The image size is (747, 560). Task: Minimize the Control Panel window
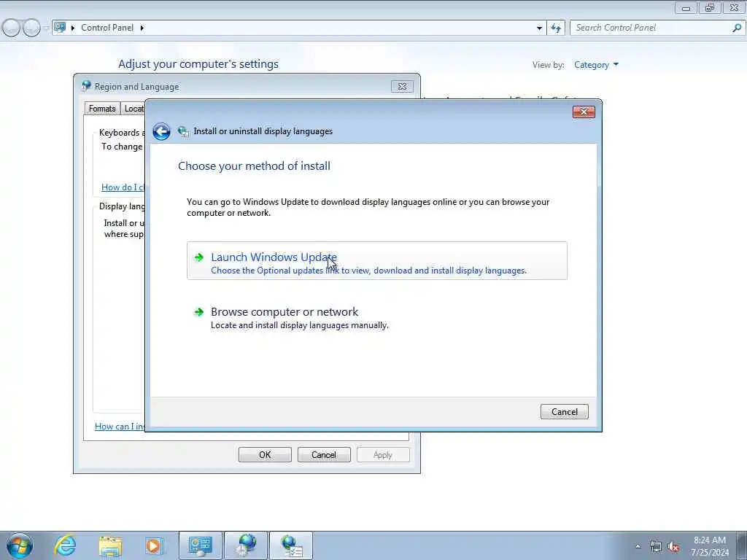[x=686, y=7]
